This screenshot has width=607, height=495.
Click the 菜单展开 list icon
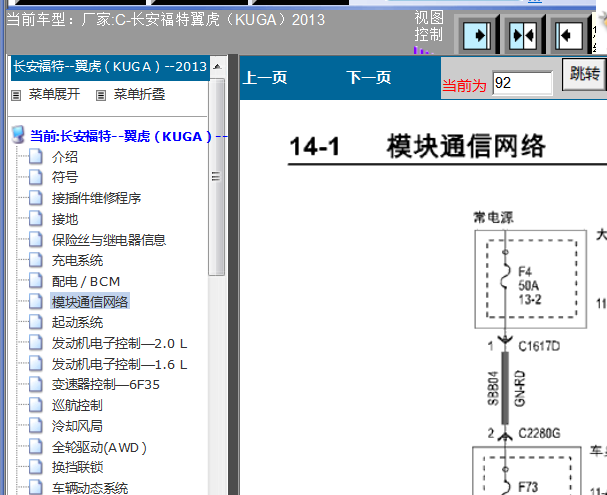[16, 95]
